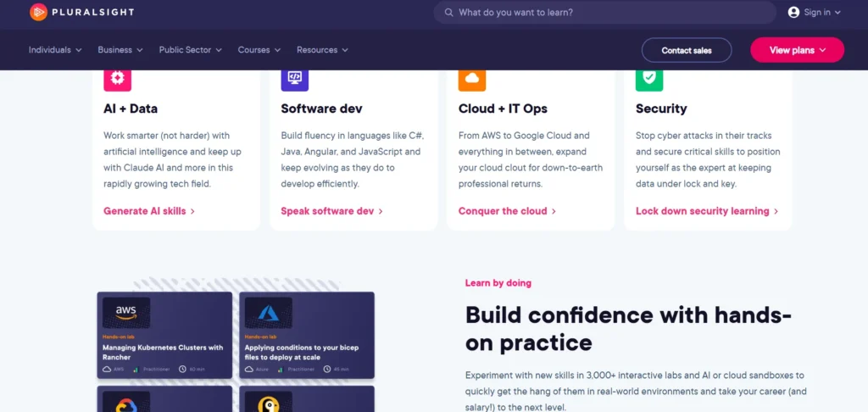The width and height of the screenshot is (868, 412).
Task: Type in the 'What do you want to learn?' search field
Action: pos(610,13)
